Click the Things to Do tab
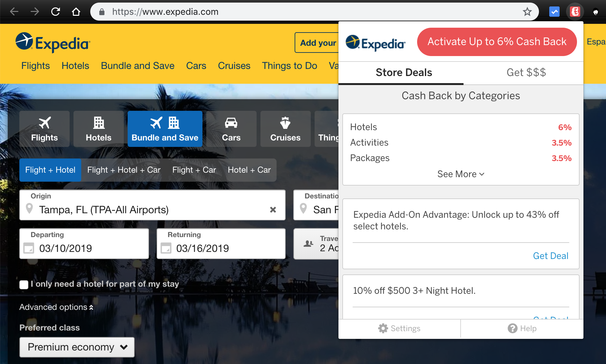The height and width of the screenshot is (364, 606). 327,129
